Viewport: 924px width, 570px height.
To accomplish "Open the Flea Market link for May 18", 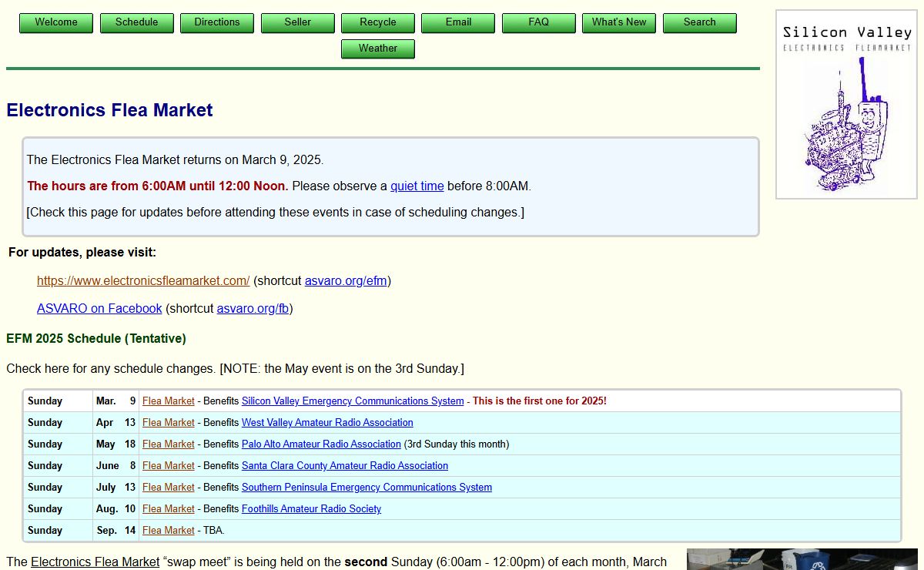I will click(169, 444).
